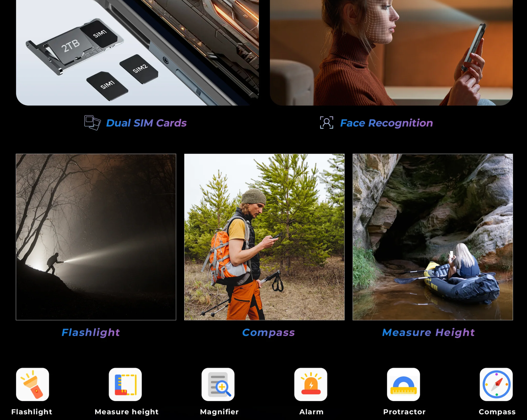This screenshot has height=420, width=527.
Task: Open the Measure height app icon
Action: pyautogui.click(x=125, y=384)
